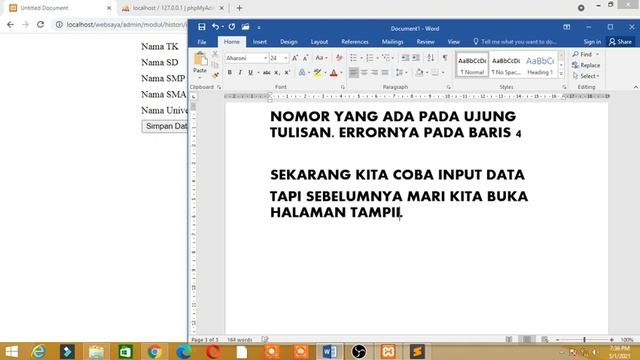Toggle Underline formatting
640x360 pixels.
(x=251, y=73)
